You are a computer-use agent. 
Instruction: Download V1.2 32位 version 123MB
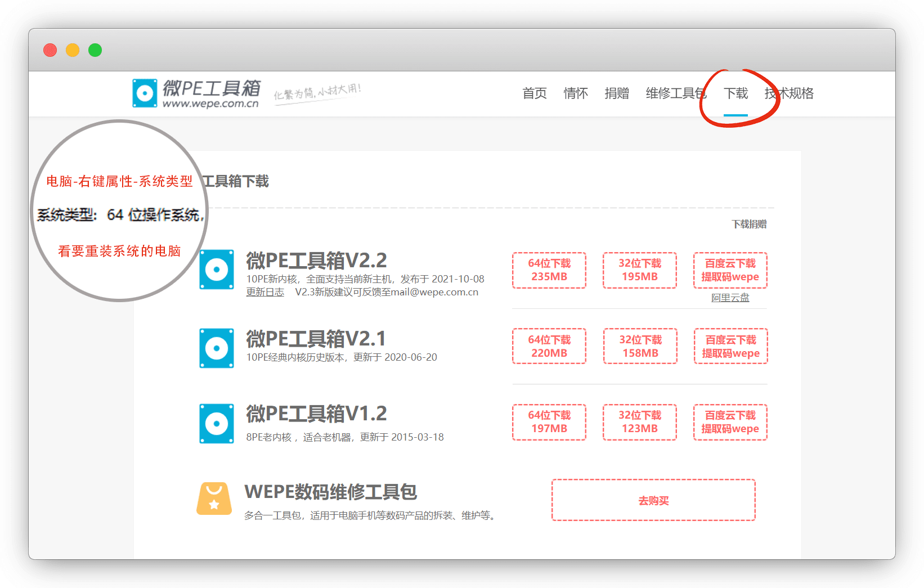[x=640, y=422]
